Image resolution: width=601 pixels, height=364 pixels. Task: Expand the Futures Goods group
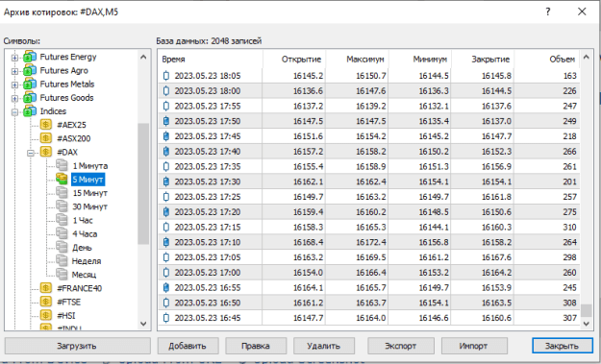click(x=14, y=99)
